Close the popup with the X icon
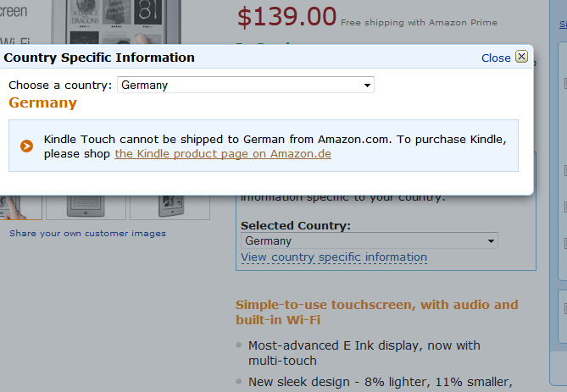This screenshot has height=392, width=567. 521,57
